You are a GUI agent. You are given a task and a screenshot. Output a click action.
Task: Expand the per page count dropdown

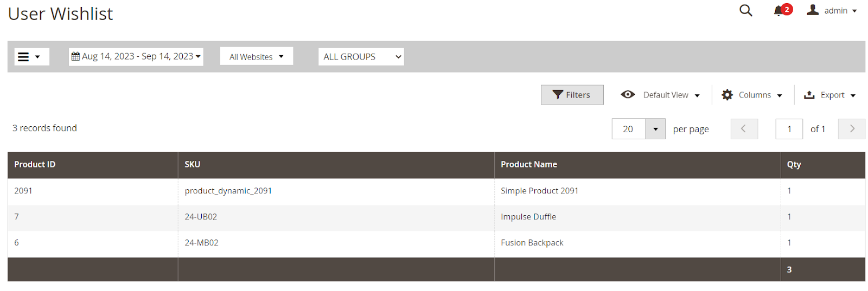[655, 129]
